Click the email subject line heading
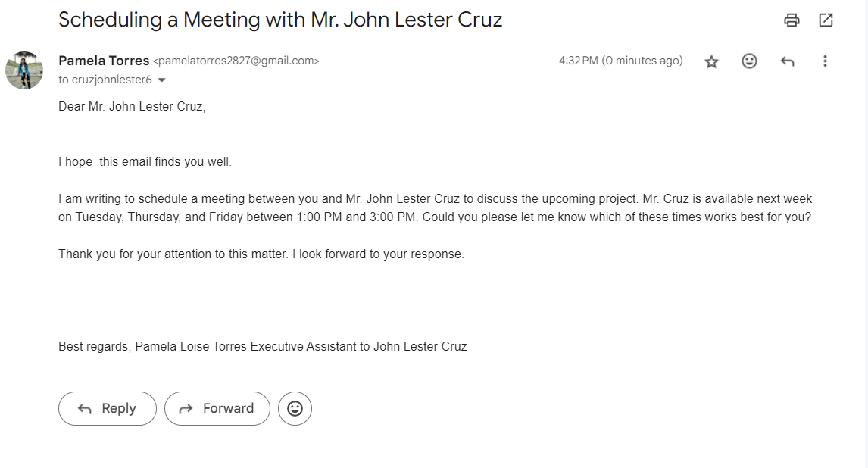The height and width of the screenshot is (468, 868). pos(280,20)
